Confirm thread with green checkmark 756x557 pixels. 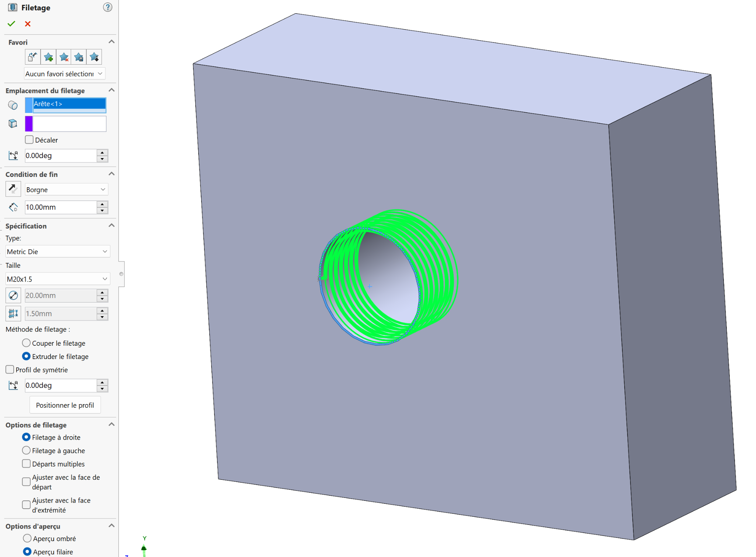[11, 24]
